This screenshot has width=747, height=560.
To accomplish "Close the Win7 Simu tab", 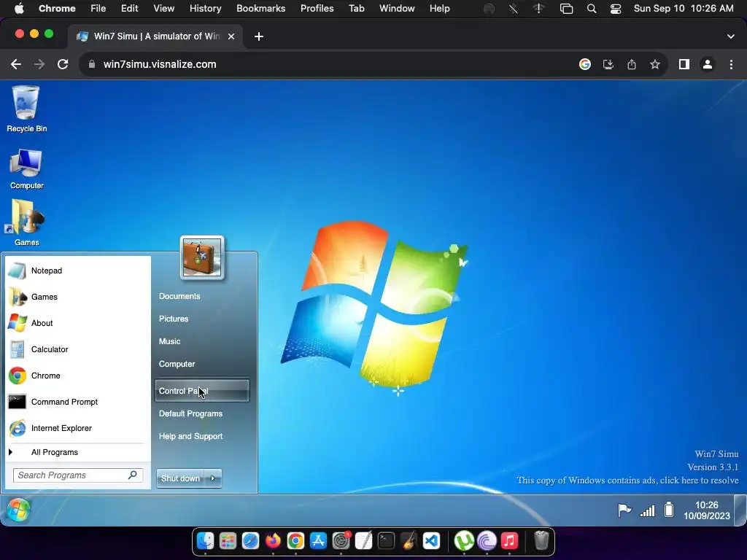I will 231,36.
